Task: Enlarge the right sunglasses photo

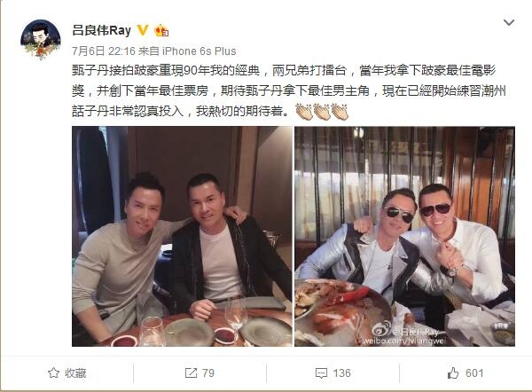Action: [404, 236]
